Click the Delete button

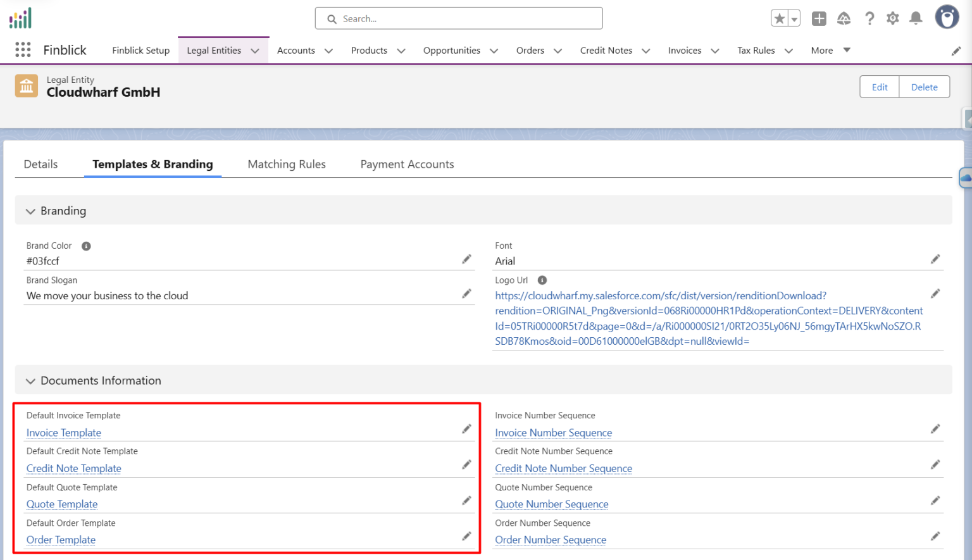coord(925,87)
